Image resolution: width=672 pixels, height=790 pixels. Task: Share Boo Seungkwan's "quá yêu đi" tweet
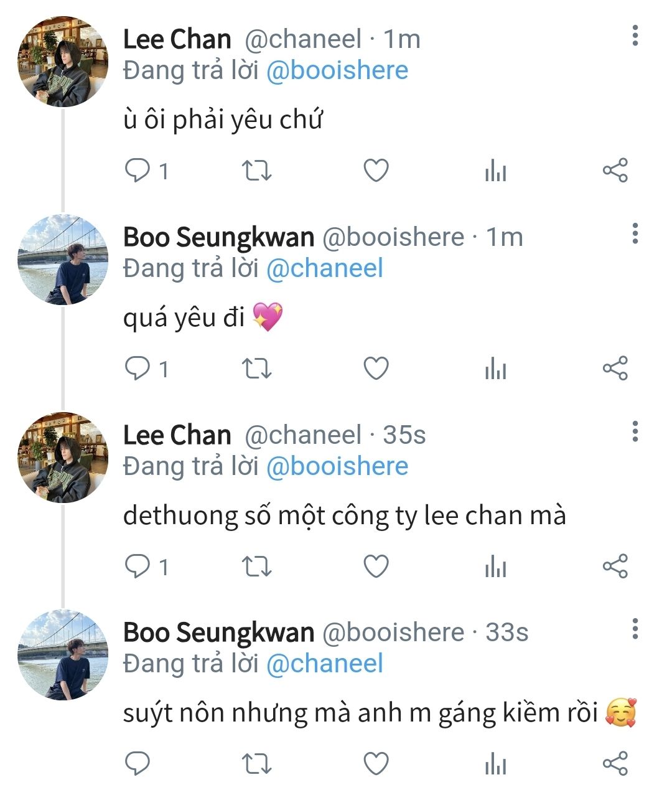coord(615,369)
